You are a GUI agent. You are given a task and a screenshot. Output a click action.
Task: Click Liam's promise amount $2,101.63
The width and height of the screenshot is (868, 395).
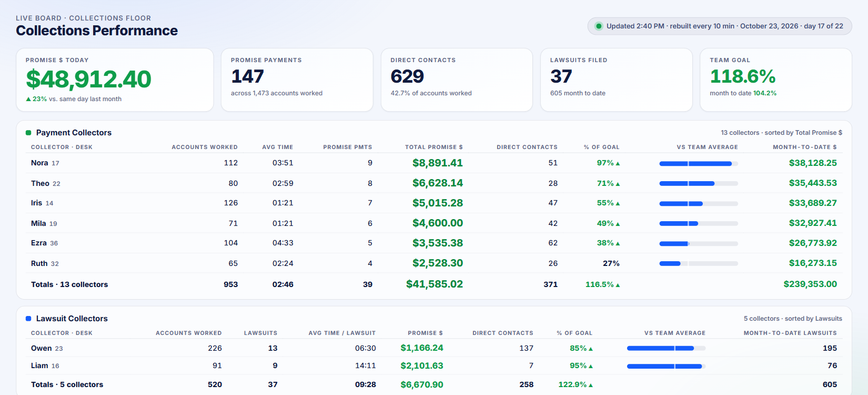tap(422, 366)
